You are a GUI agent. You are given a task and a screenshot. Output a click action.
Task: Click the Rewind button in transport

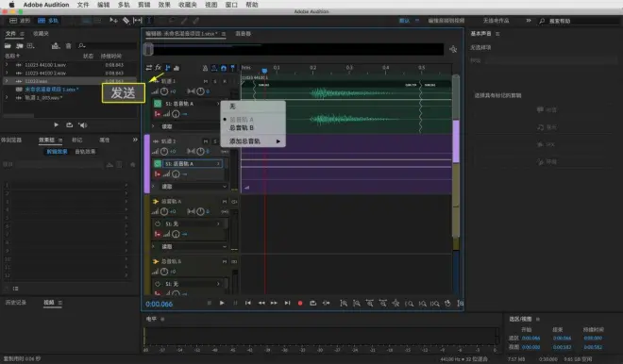point(261,304)
